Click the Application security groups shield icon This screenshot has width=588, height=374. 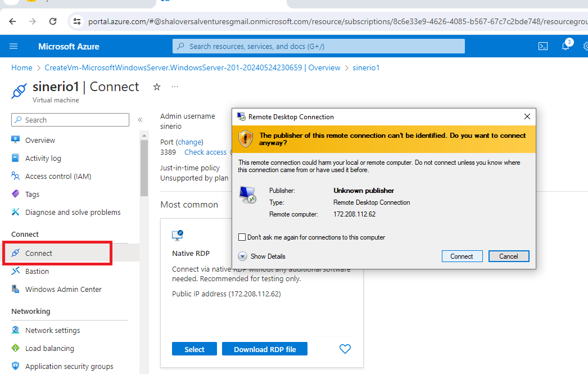click(x=15, y=366)
